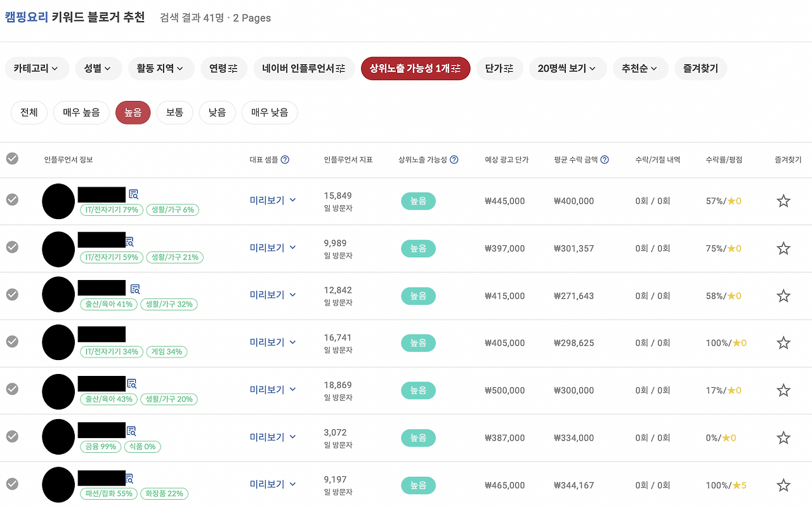Toggle the select-all checkbox in the table header

coord(11,159)
